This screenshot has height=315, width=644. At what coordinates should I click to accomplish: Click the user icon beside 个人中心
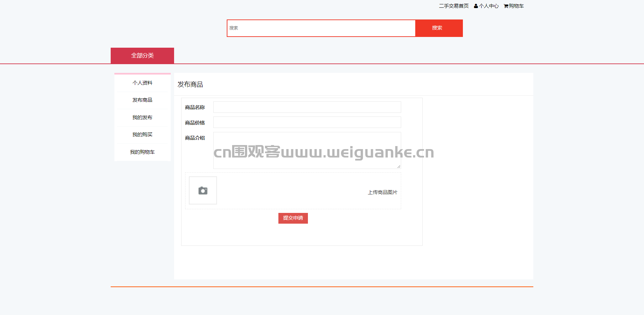476,6
